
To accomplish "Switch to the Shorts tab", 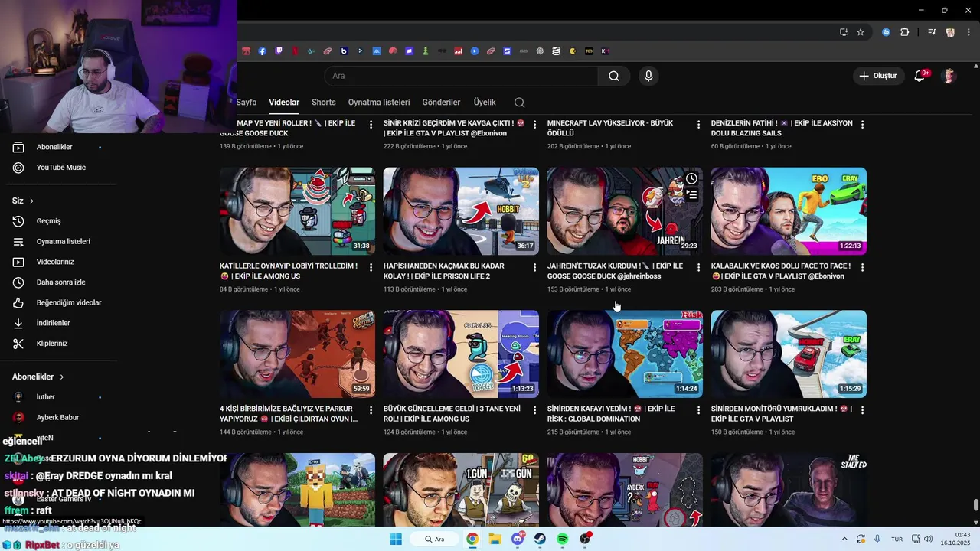I will pyautogui.click(x=323, y=102).
